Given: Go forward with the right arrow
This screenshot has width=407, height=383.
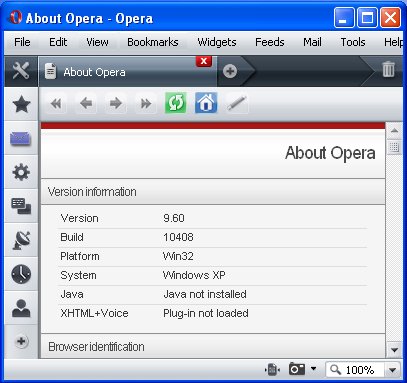Looking at the screenshot, I should click(x=116, y=104).
